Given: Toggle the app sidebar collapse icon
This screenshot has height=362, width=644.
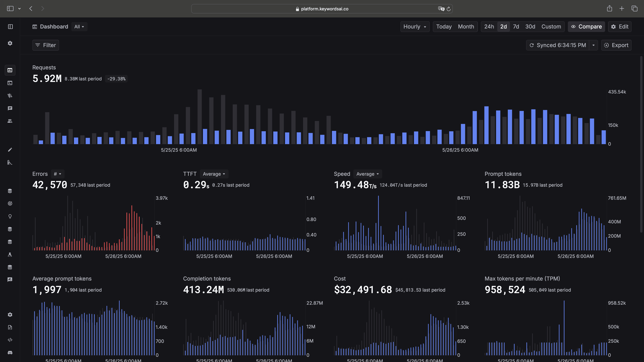Looking at the screenshot, I should [x=10, y=26].
